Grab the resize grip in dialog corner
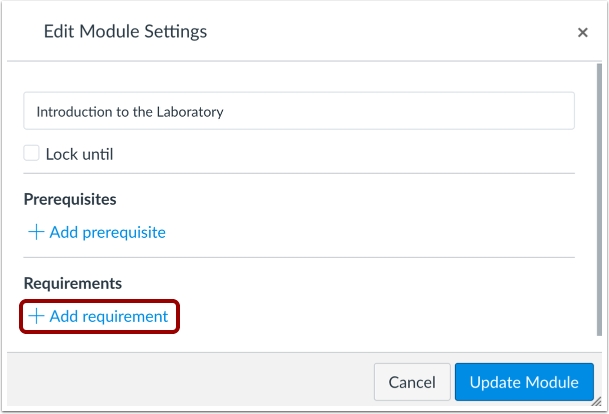Image resolution: width=609 pixels, height=414 pixels. (596, 402)
